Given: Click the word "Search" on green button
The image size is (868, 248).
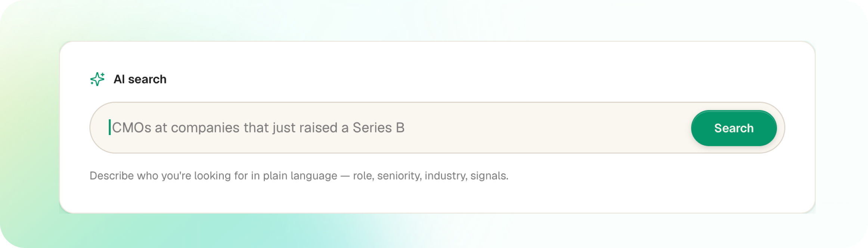Looking at the screenshot, I should click(734, 128).
